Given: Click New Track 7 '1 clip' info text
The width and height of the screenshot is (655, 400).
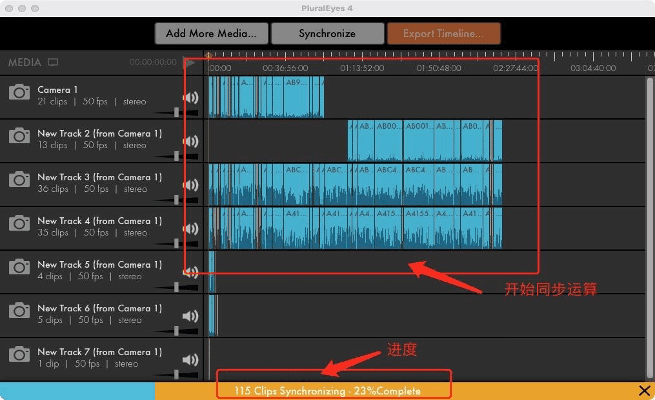Looking at the screenshot, I should 49,364.
